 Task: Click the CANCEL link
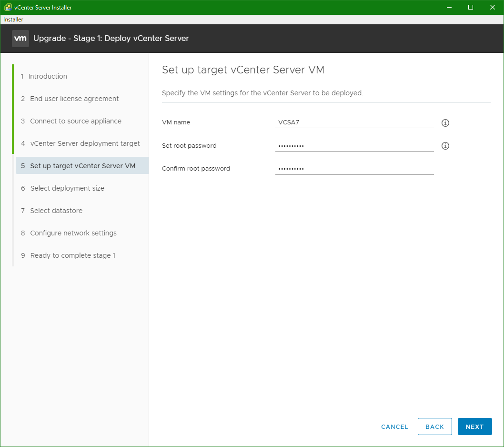click(394, 427)
